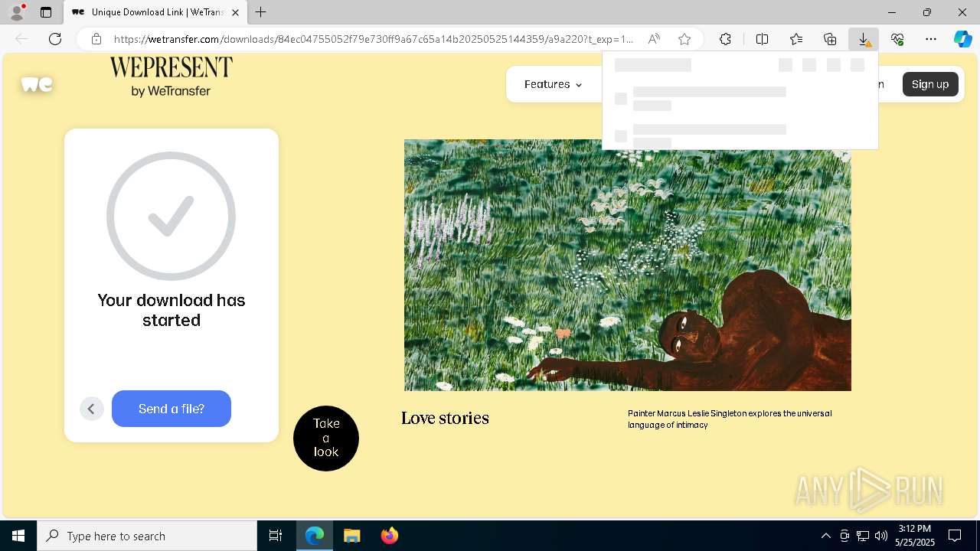Go back with the chevron button in transfer panel
Screen dimensions: 980x551
[x=91, y=409]
